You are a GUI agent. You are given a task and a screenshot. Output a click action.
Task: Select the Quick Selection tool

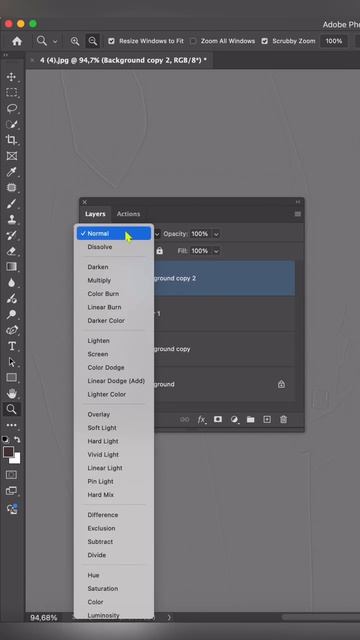coord(11,124)
